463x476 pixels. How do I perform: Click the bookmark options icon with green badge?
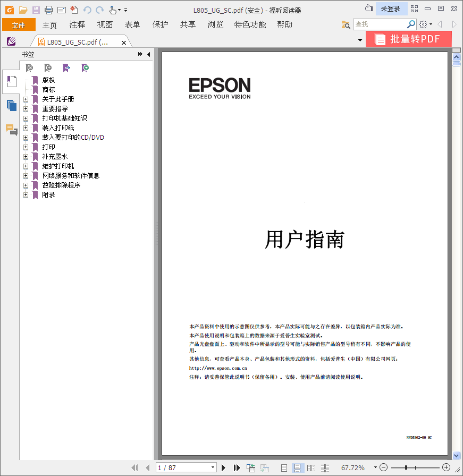[x=85, y=68]
